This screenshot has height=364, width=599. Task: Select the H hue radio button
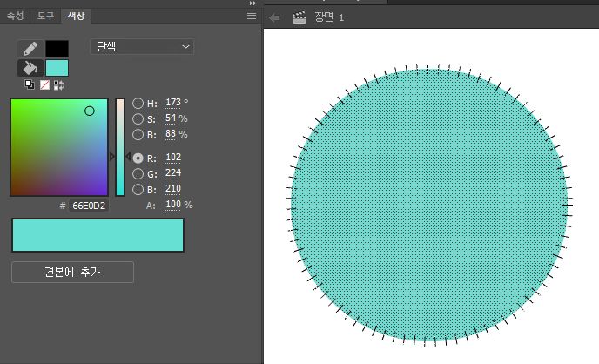(138, 103)
